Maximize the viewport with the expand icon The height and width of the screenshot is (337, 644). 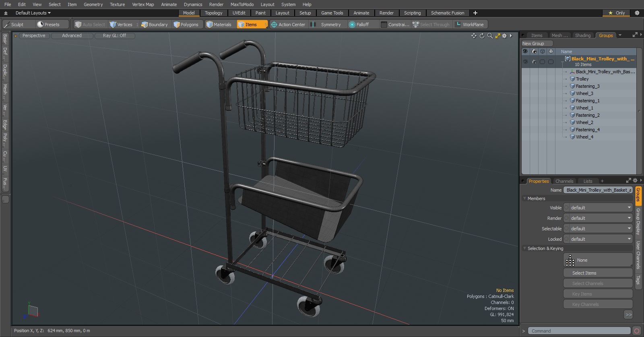(498, 36)
